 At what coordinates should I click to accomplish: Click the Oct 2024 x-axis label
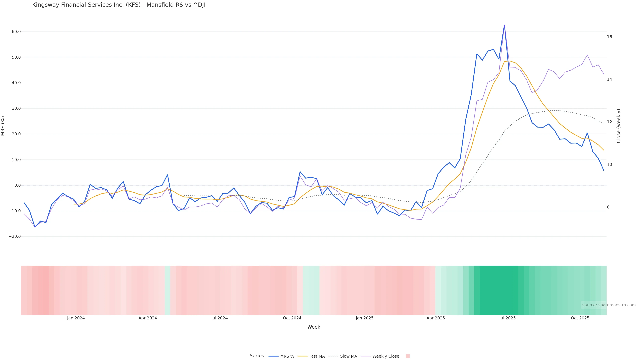pyautogui.click(x=292, y=318)
